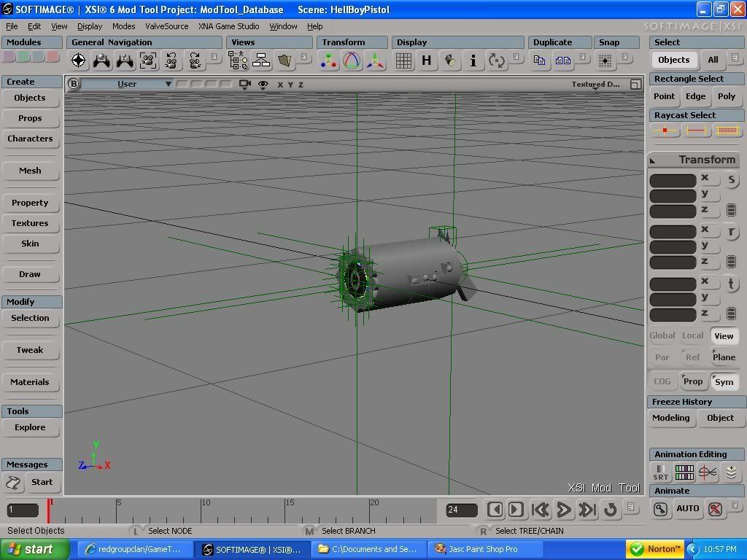Open the XNA Game Studio menu
The height and width of the screenshot is (560, 747).
(228, 26)
